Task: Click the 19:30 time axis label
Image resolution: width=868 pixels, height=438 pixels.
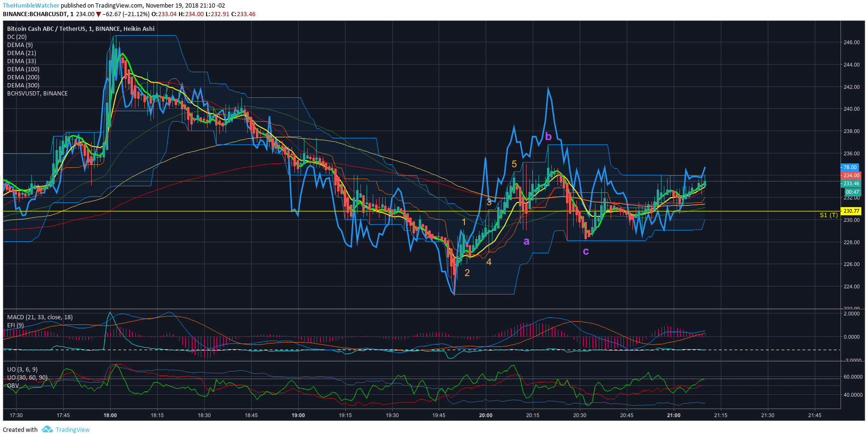Action: click(392, 415)
